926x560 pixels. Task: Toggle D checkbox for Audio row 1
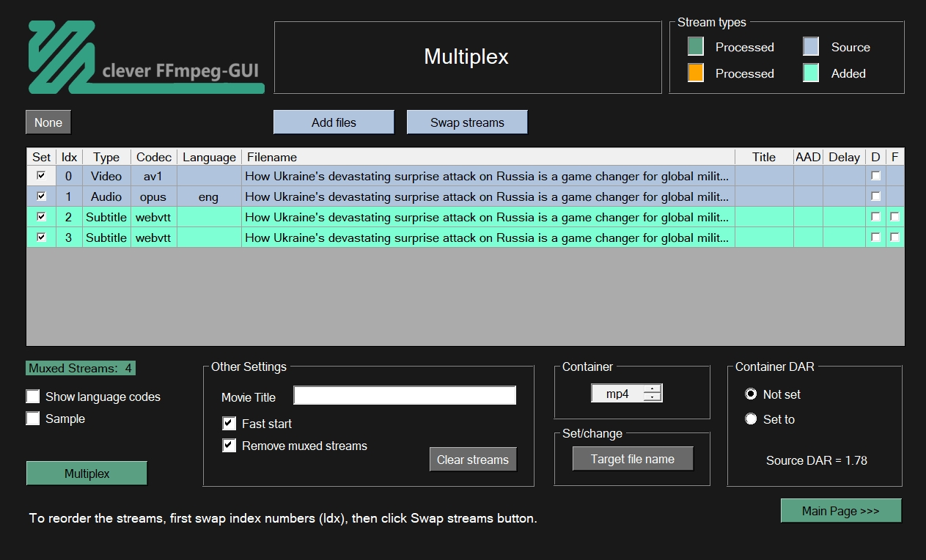click(875, 196)
